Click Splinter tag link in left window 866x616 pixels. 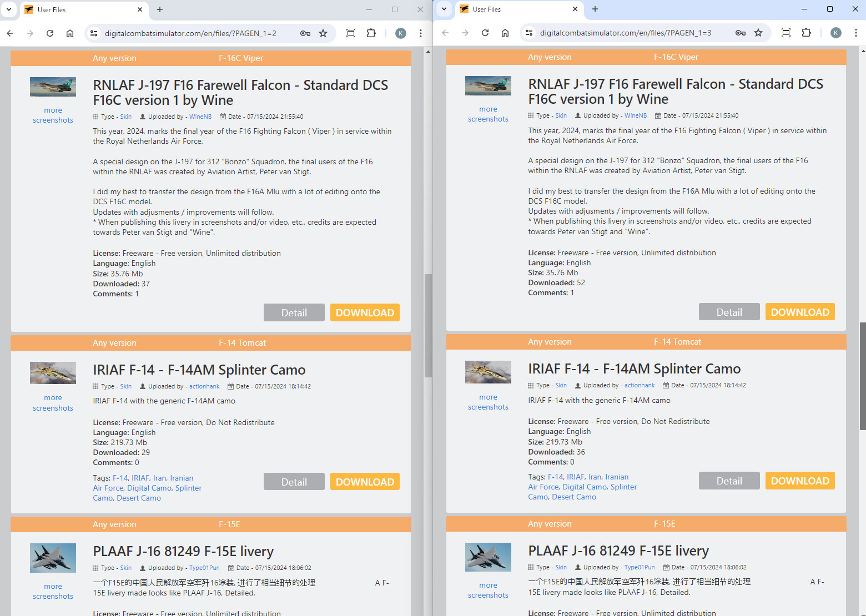coord(188,488)
